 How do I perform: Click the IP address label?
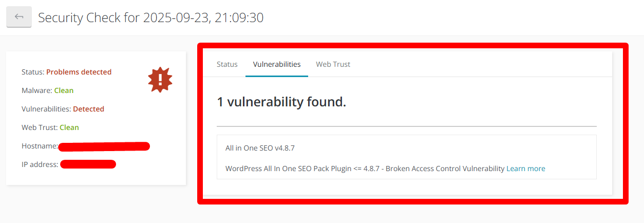tap(40, 164)
